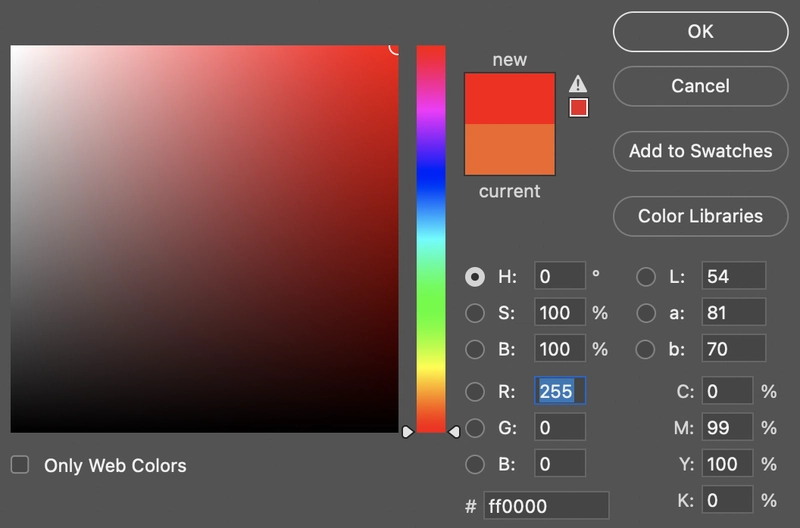Click the R field showing 255
The height and width of the screenshot is (528, 800).
click(x=560, y=391)
